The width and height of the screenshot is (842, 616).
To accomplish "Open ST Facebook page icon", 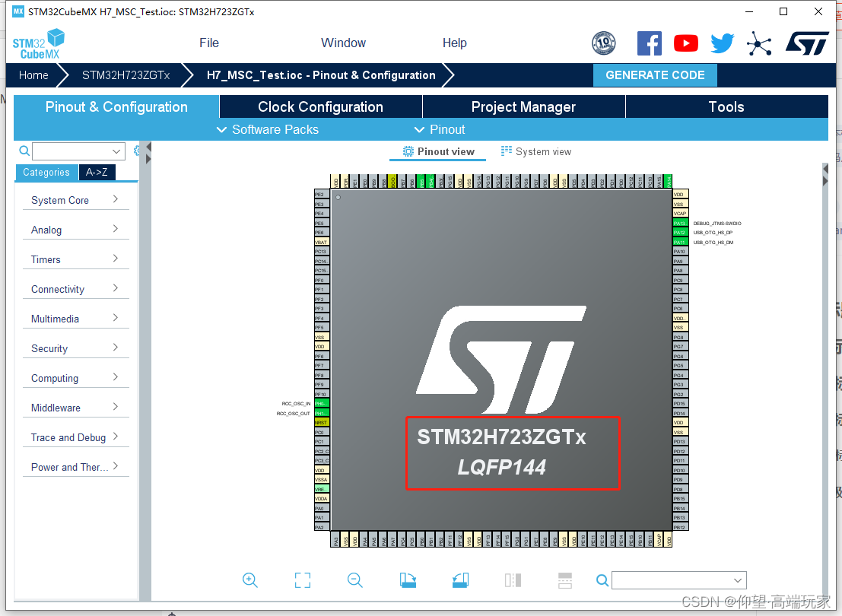I will [x=649, y=43].
